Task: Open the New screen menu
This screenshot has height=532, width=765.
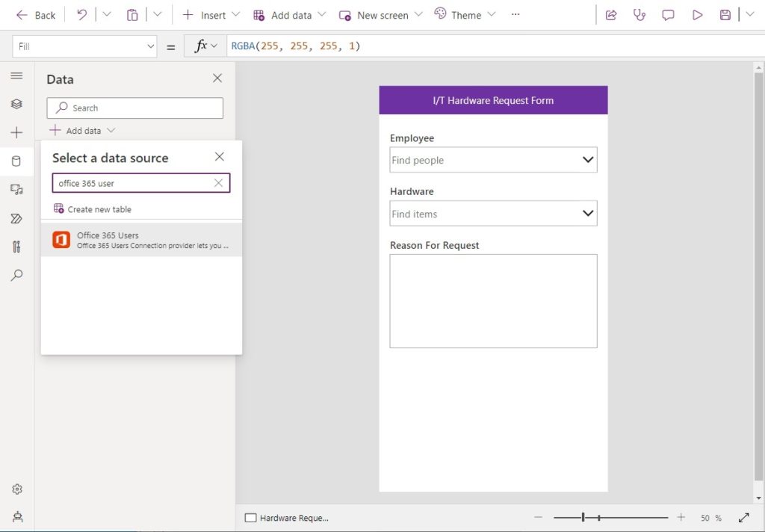Action: click(380, 15)
